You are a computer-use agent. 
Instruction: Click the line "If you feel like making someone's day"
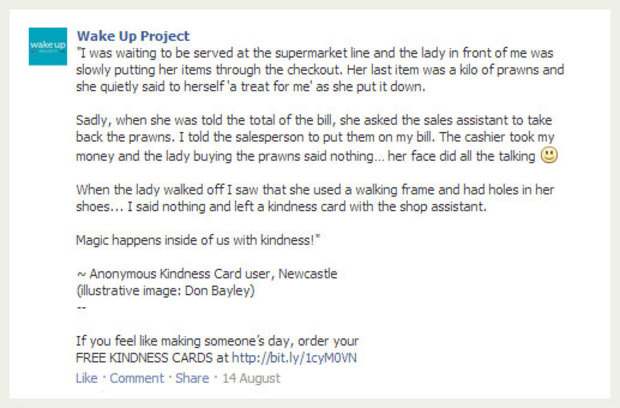(217, 341)
